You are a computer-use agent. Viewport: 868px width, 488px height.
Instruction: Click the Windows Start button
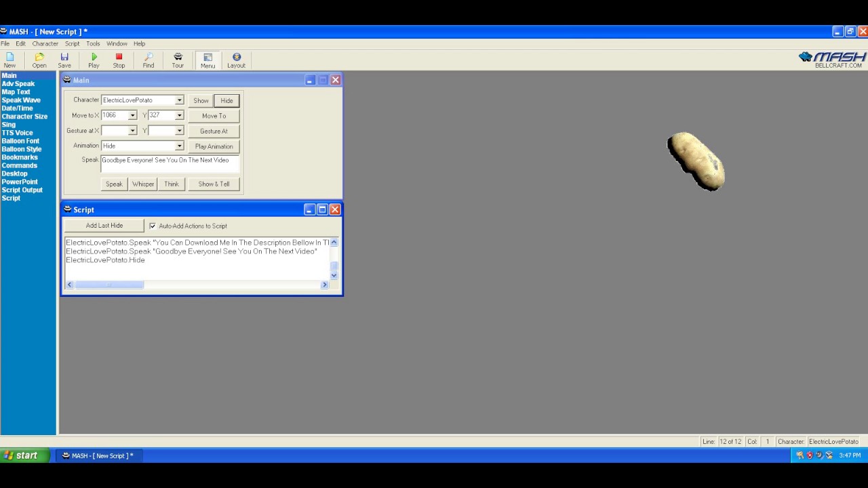[25, 455]
